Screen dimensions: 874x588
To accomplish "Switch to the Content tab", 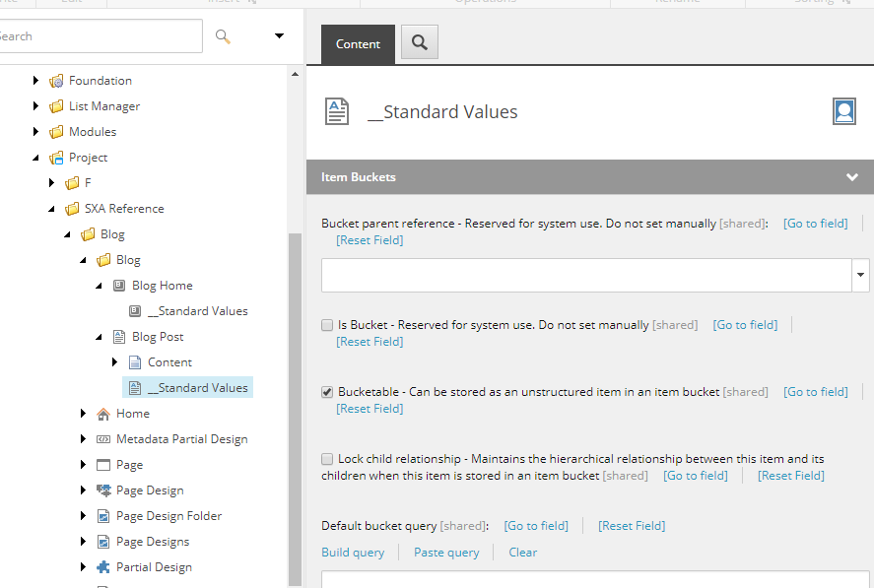I will (358, 44).
